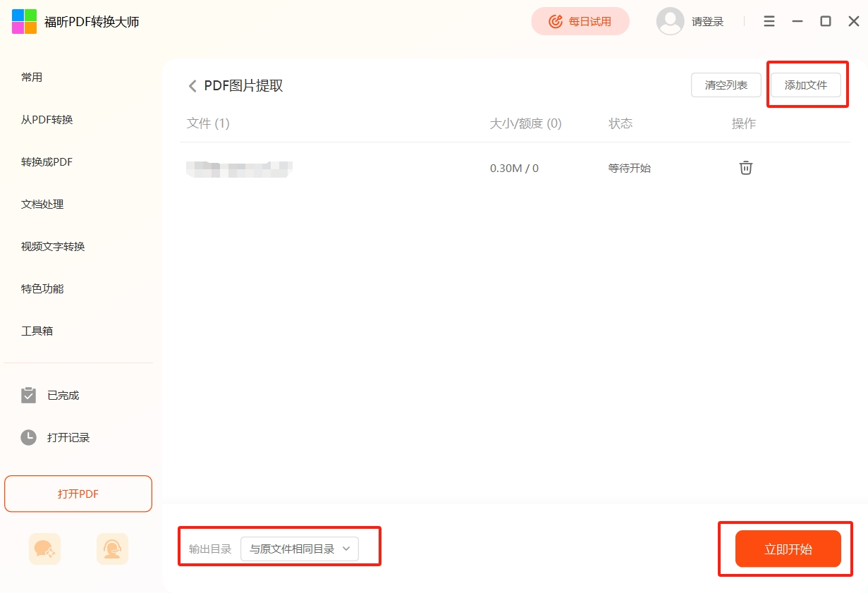Click the 福昕PDF转换大师 app logo
868x593 pixels.
[25, 22]
